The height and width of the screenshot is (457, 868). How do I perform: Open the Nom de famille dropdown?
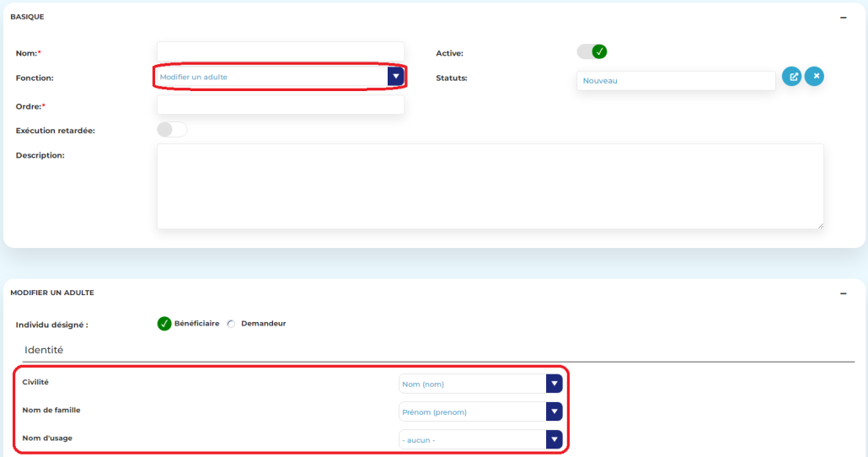pyautogui.click(x=553, y=411)
